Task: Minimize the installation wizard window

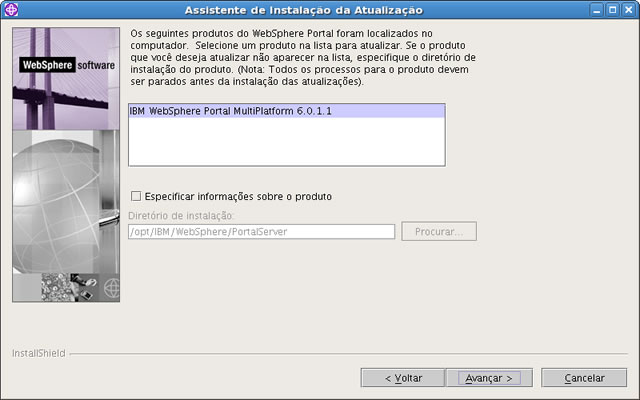Action: click(x=597, y=10)
